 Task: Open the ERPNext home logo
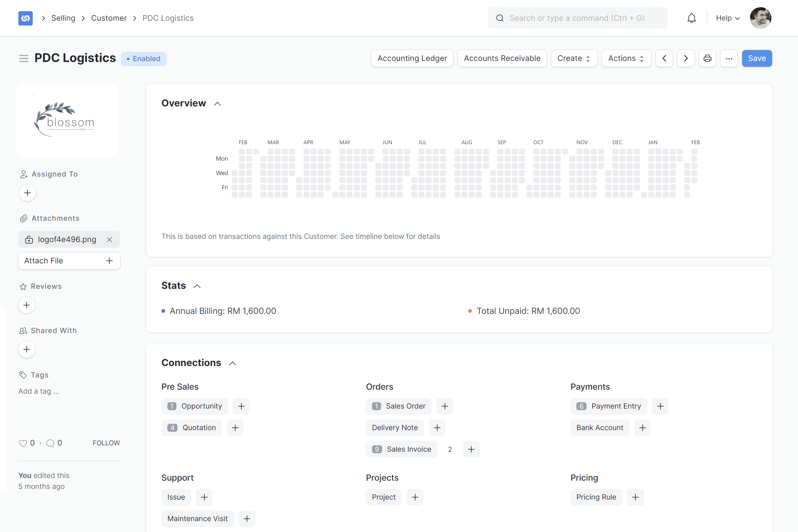(26, 18)
